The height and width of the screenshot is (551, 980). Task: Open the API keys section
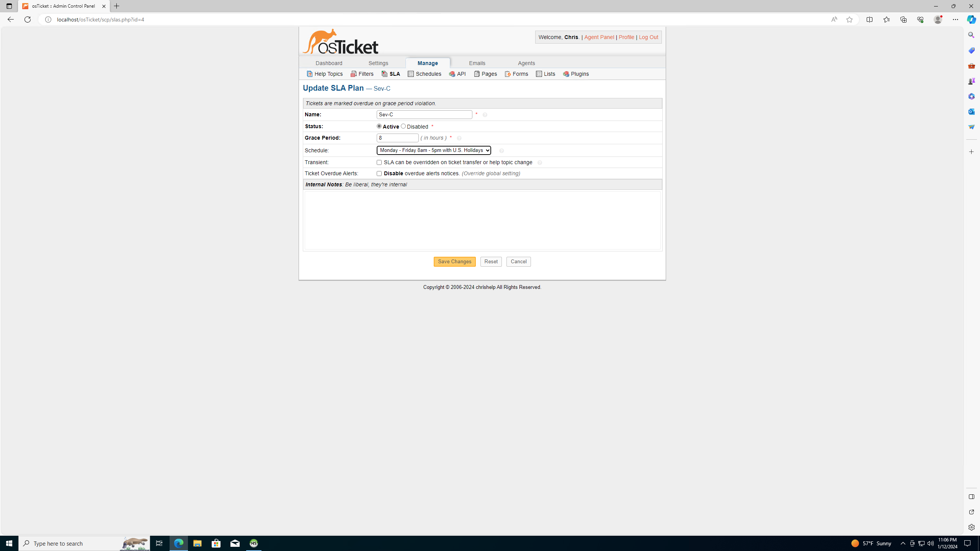pyautogui.click(x=457, y=74)
